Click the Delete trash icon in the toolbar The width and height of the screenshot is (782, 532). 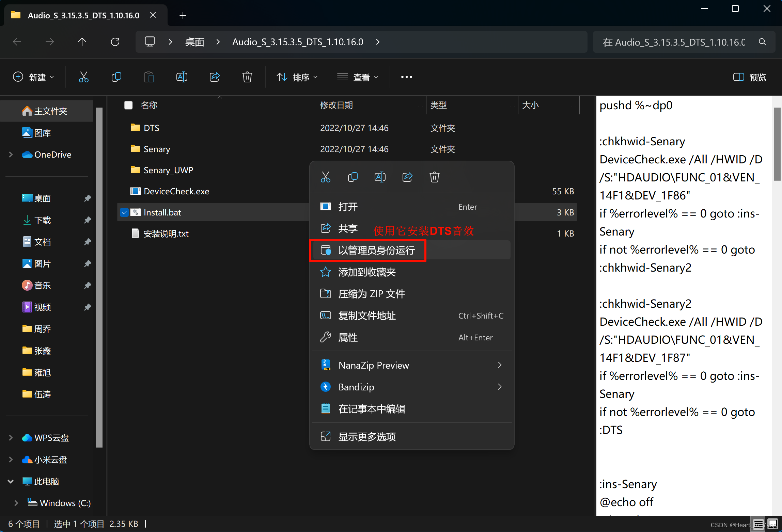click(247, 77)
